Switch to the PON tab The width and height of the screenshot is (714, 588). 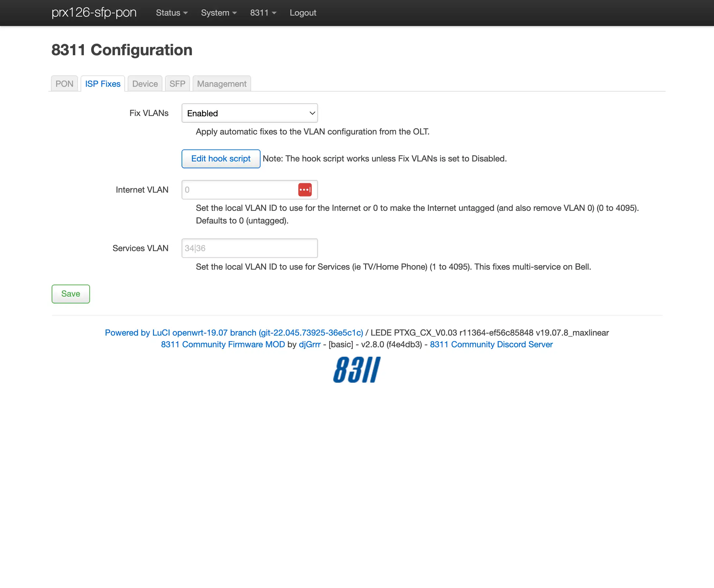tap(64, 84)
